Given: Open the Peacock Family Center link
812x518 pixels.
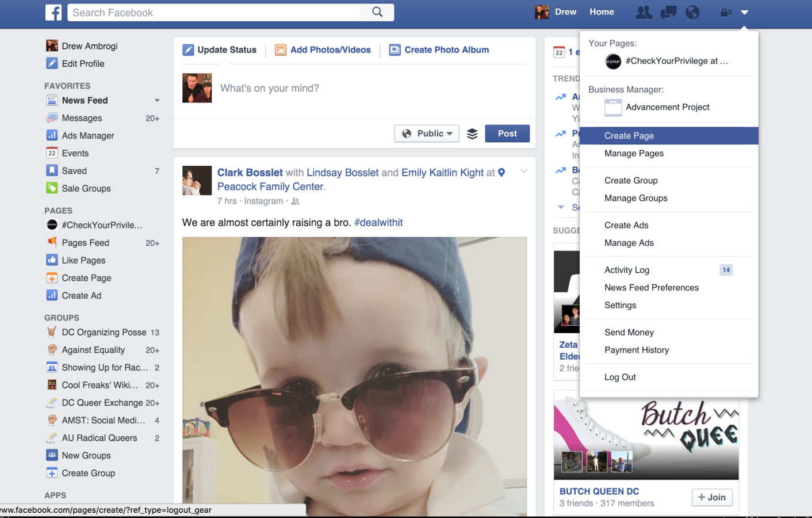Looking at the screenshot, I should [271, 186].
